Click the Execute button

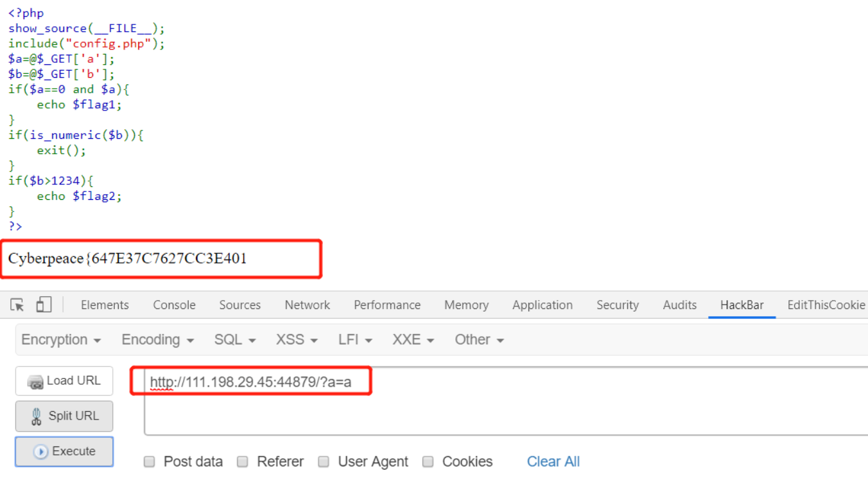click(x=64, y=452)
